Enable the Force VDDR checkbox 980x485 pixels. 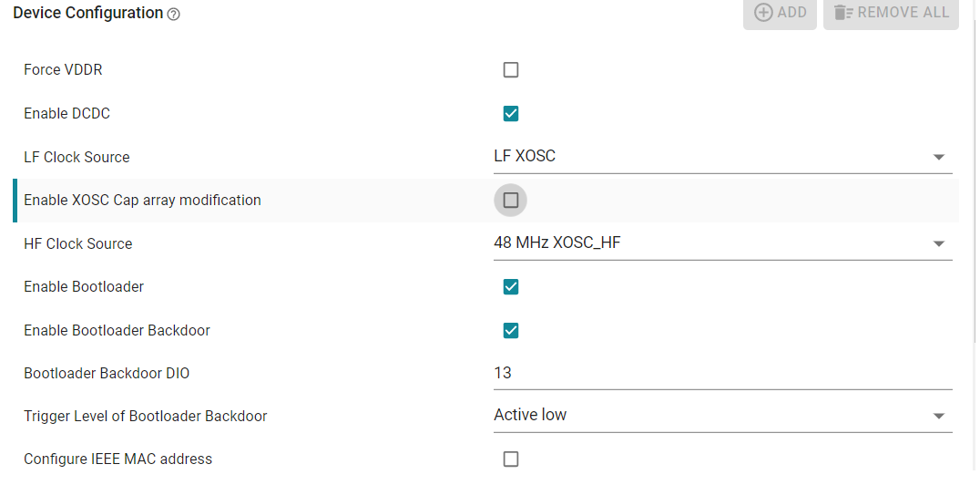(511, 69)
